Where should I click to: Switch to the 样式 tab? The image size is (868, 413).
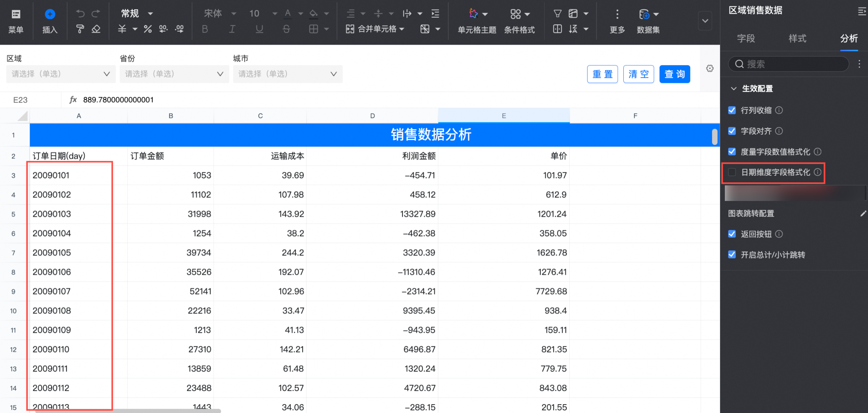point(797,38)
